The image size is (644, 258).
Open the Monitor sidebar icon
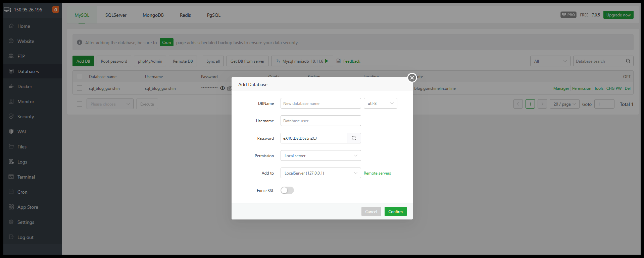coord(11,102)
